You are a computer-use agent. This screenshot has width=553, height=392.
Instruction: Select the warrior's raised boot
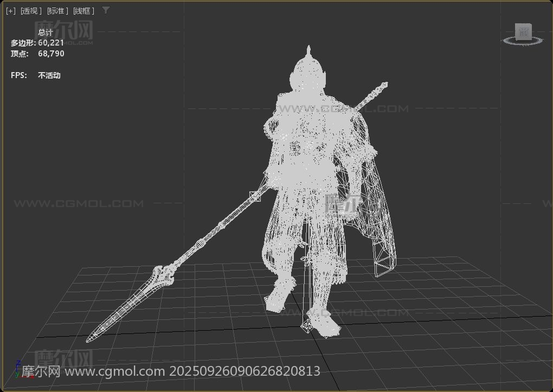(x=278, y=296)
